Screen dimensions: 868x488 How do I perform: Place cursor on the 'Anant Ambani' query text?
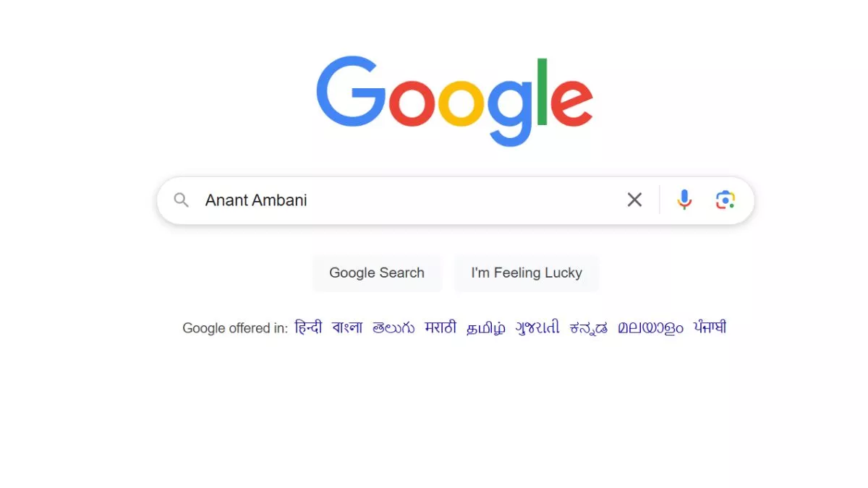point(256,200)
